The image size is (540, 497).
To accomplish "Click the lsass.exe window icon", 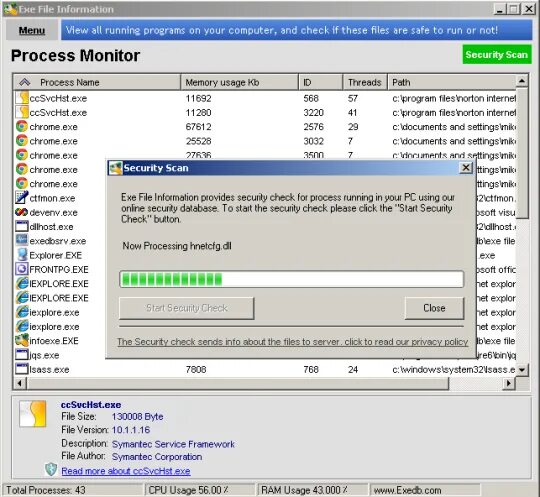I will [x=22, y=369].
